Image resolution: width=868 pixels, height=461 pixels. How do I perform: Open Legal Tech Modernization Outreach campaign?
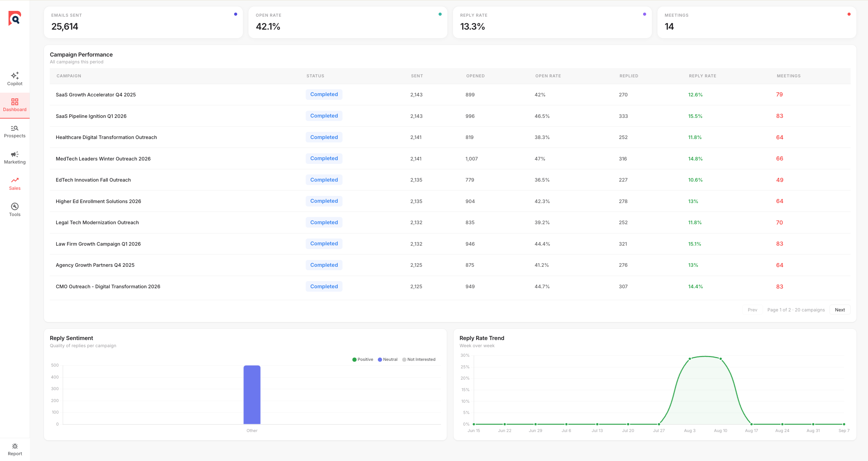(x=97, y=222)
